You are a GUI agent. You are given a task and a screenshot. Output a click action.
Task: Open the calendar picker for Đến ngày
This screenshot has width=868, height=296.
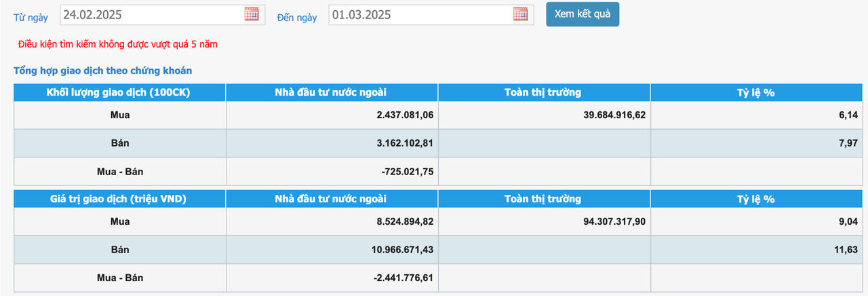point(520,14)
